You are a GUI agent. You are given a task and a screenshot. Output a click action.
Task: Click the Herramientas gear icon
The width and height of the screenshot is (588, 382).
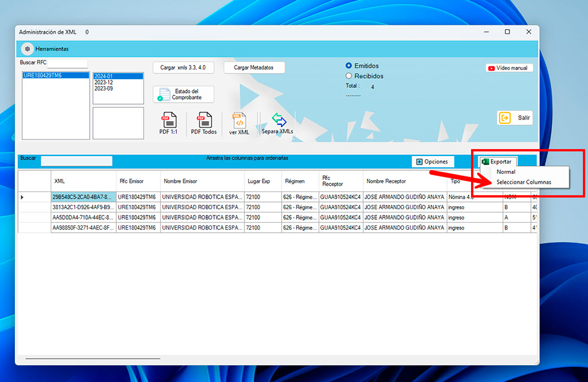pos(27,48)
